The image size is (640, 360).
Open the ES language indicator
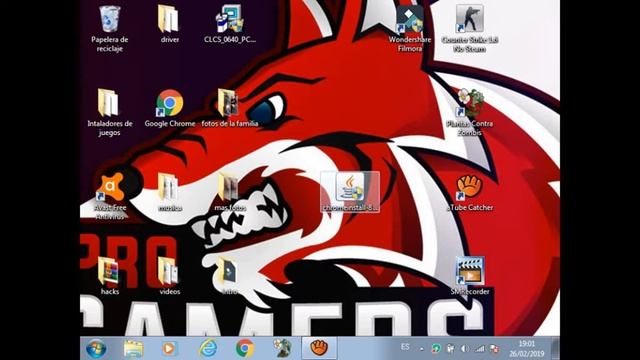(404, 347)
